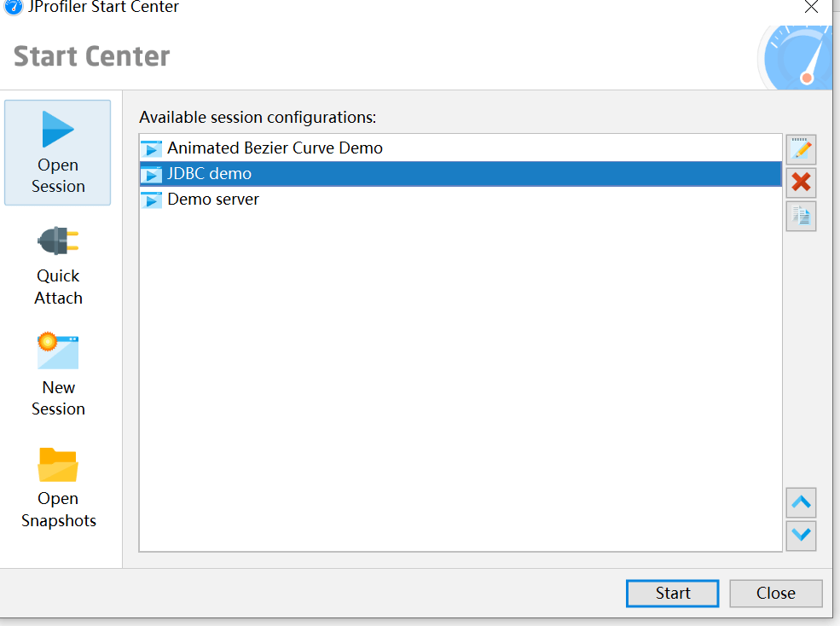The image size is (840, 626).
Task: Move selected session down in list
Action: [801, 535]
